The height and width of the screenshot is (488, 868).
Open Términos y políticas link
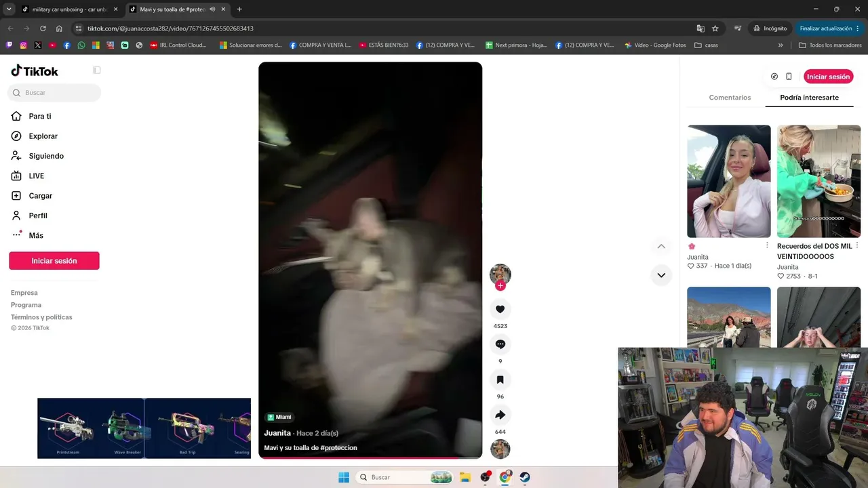(x=41, y=317)
